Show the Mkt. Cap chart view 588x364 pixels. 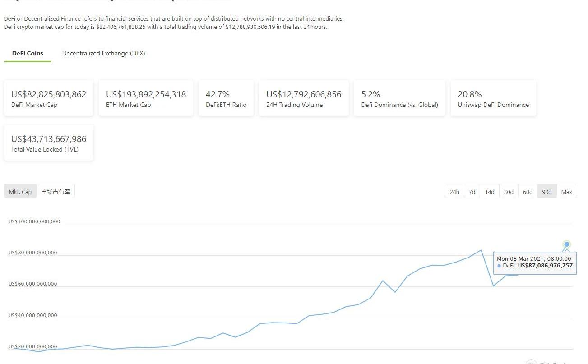(20, 192)
